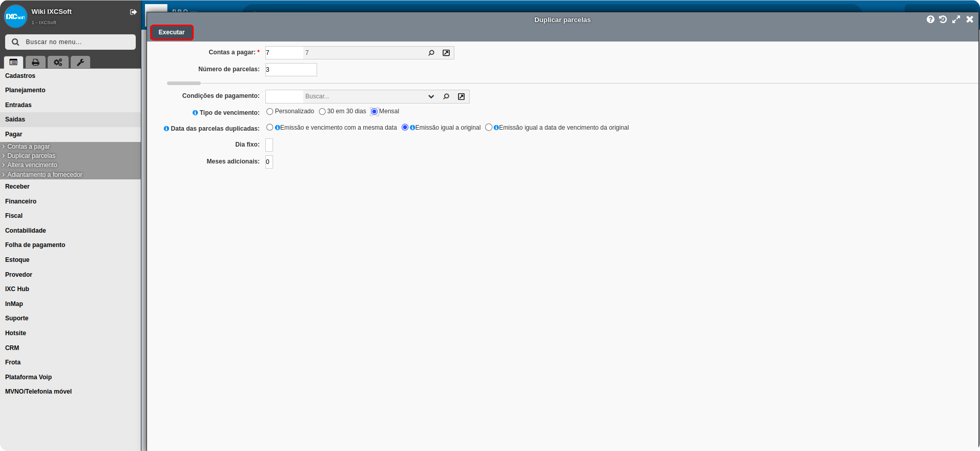Click the history clock icon in header
The image size is (980, 451).
(943, 19)
